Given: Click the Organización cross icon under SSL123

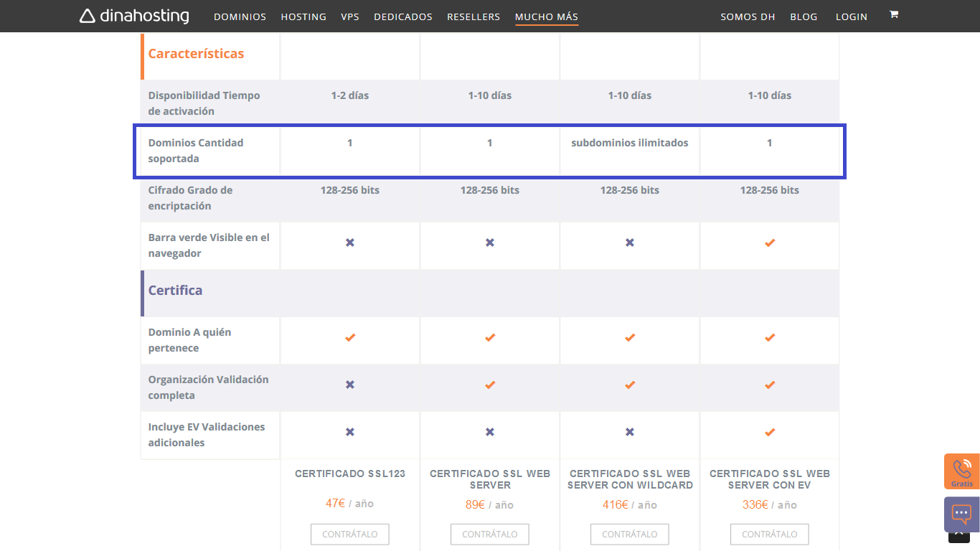Looking at the screenshot, I should (349, 385).
